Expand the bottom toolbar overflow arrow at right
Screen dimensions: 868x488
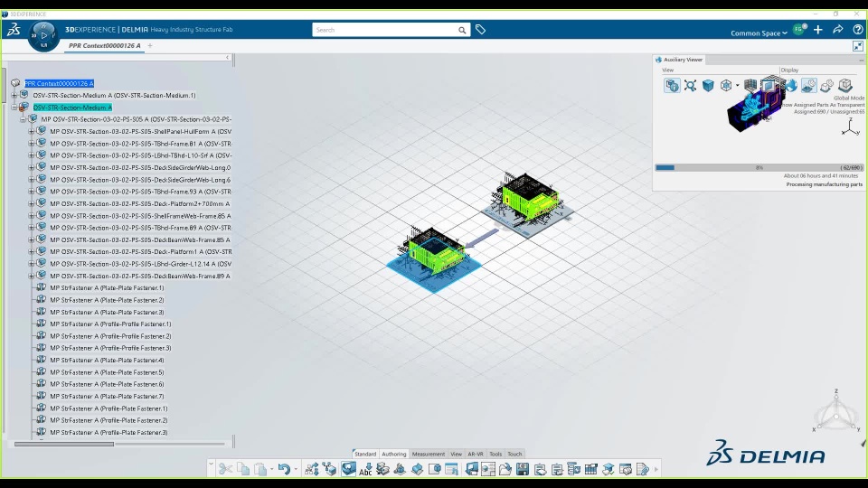click(656, 469)
